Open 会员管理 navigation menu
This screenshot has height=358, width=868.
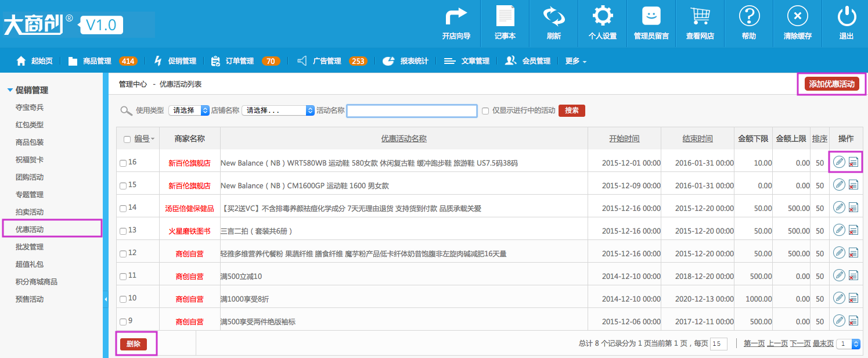coord(528,61)
